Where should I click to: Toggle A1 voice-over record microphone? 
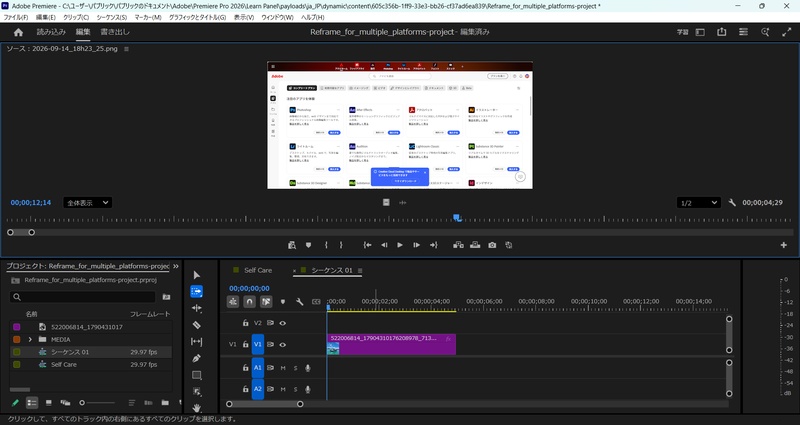(x=308, y=368)
